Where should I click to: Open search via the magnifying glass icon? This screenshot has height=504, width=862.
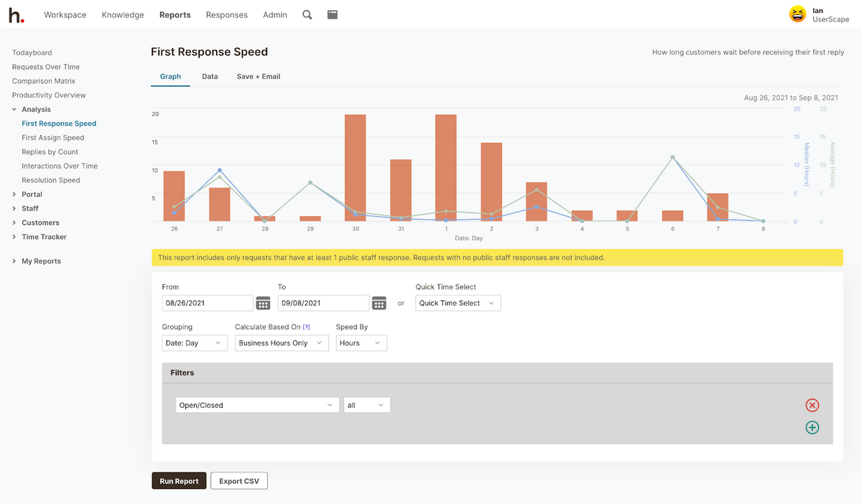(x=307, y=14)
